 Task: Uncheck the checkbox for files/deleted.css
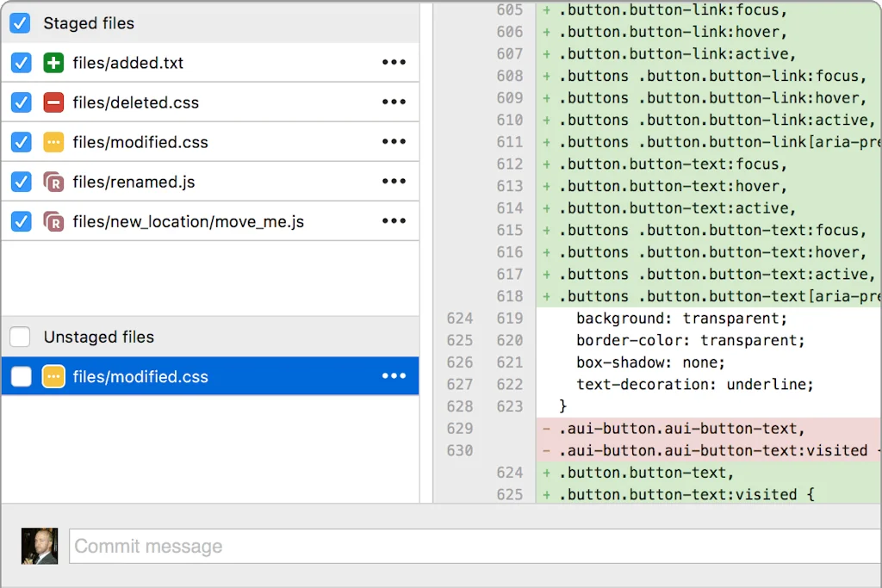point(20,102)
